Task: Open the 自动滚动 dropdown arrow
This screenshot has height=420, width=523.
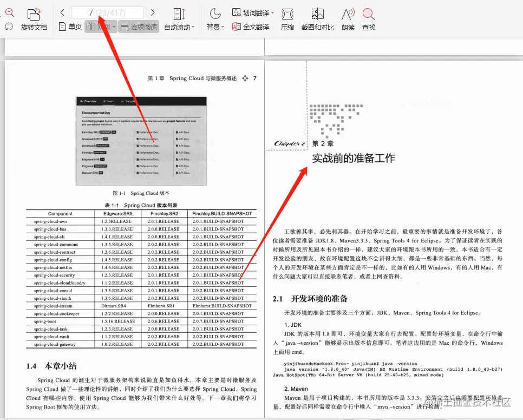Action: (x=193, y=28)
